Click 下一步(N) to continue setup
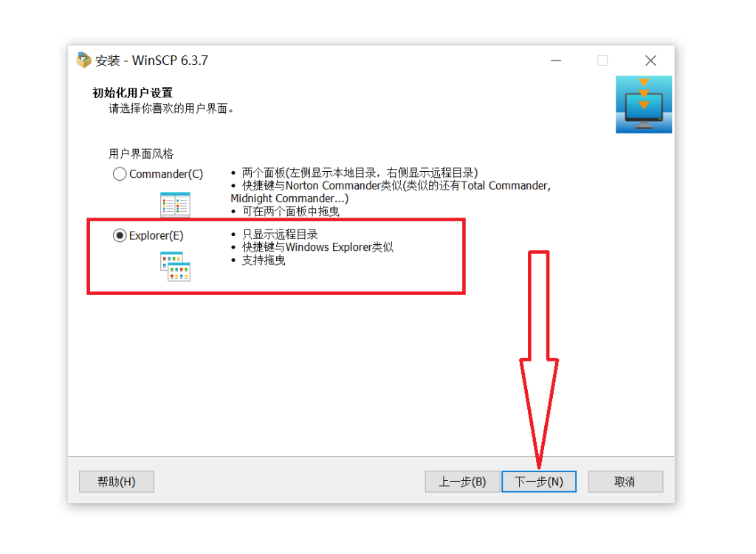This screenshot has height=554, width=756. (539, 482)
